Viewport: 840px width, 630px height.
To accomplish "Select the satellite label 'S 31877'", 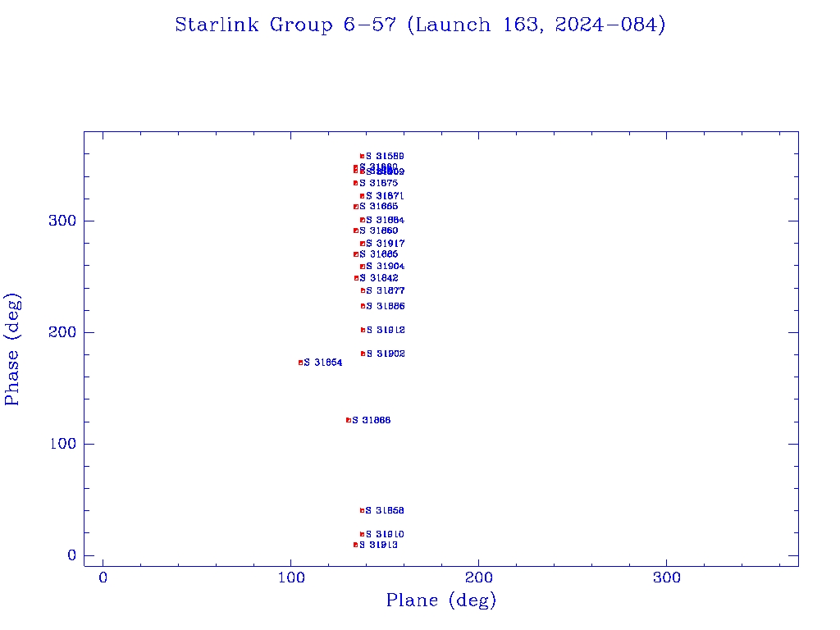I will (386, 291).
